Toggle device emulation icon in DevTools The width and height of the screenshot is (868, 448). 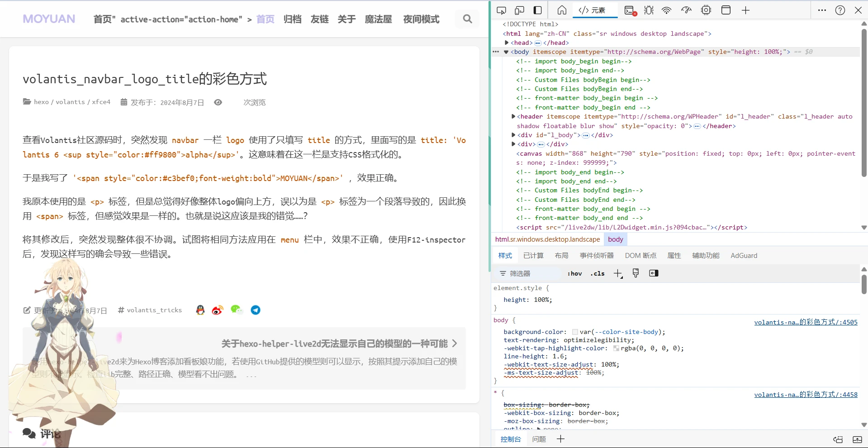click(519, 10)
